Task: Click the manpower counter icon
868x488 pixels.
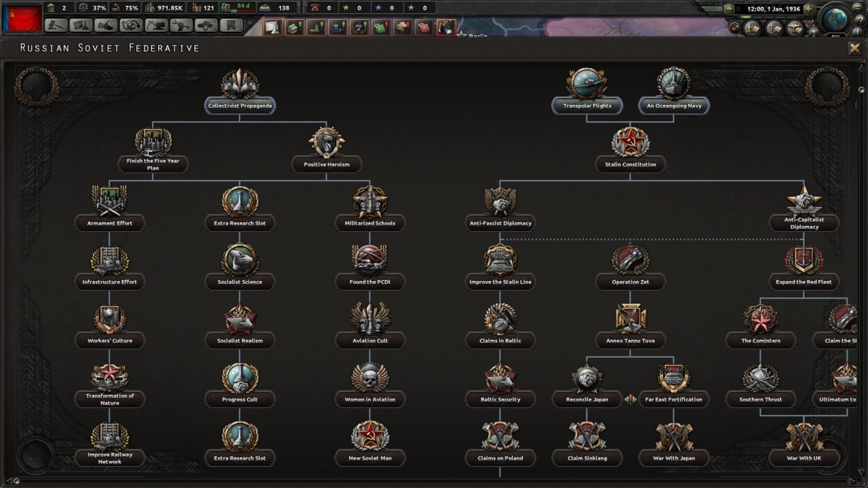Action: (151, 8)
